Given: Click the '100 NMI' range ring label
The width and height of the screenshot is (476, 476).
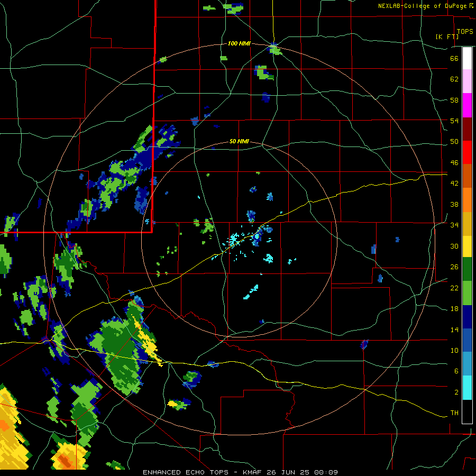Looking at the screenshot, I should (239, 44).
